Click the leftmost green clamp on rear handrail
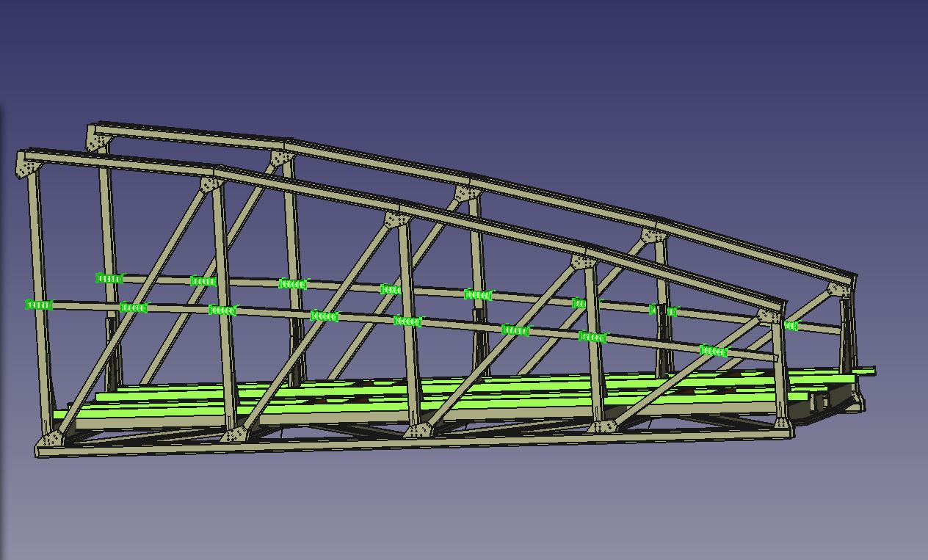This screenshot has width=928, height=560. 109,278
